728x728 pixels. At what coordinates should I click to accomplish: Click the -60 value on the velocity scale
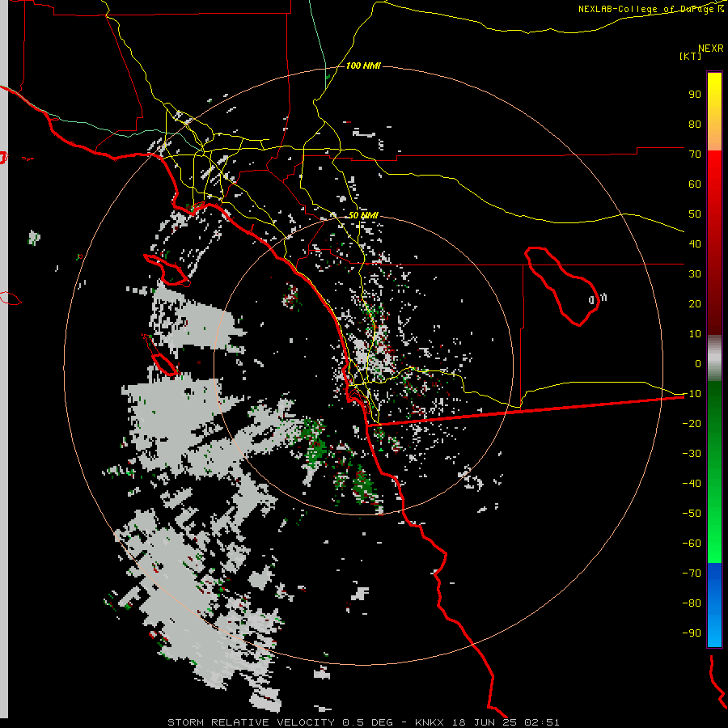pyautogui.click(x=692, y=544)
